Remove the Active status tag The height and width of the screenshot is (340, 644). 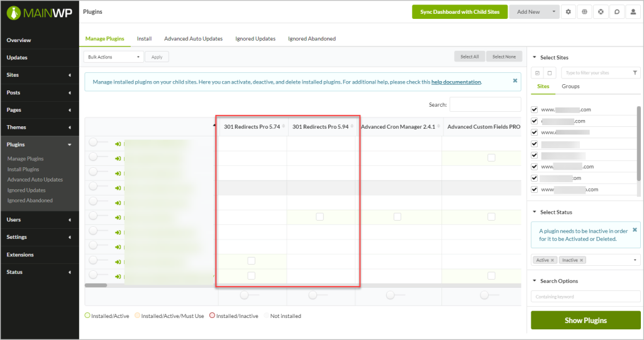coord(552,260)
